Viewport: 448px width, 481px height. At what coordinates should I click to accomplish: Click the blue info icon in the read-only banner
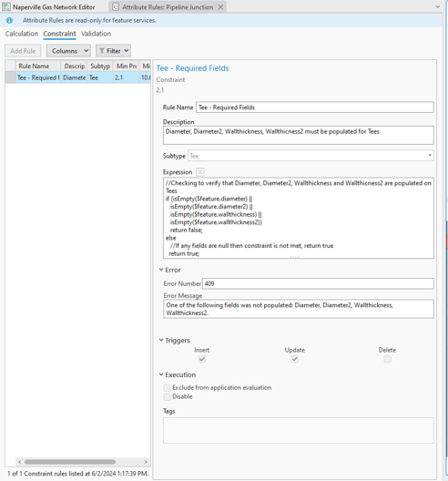pos(9,20)
